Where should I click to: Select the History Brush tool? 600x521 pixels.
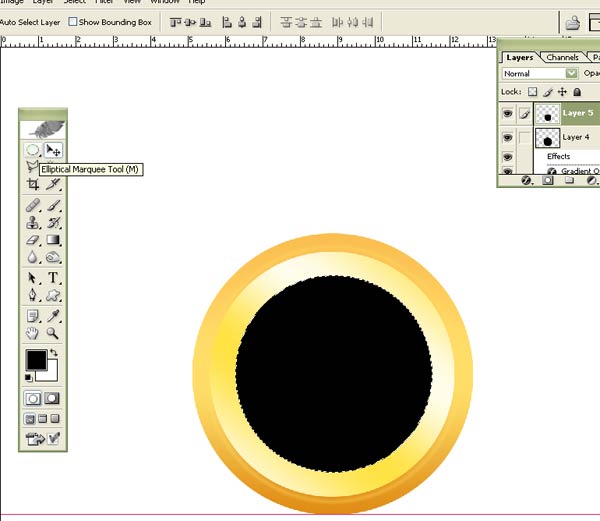click(53, 223)
